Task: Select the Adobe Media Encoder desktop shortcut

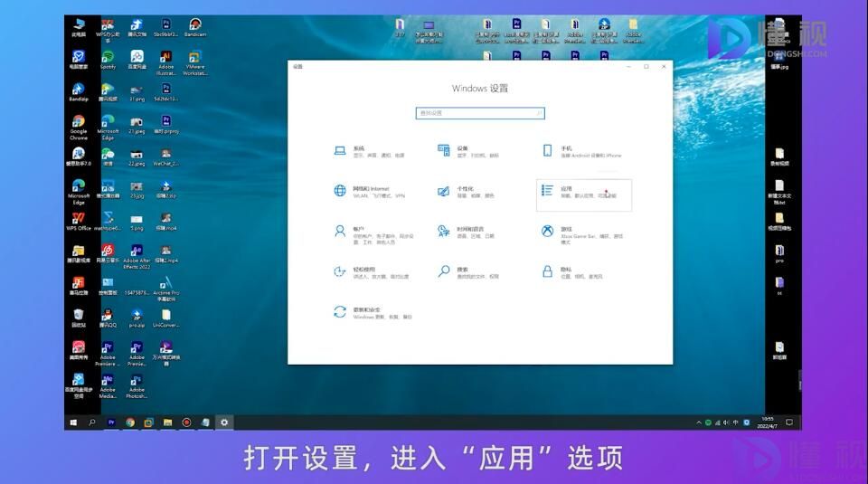Action: pos(108,387)
